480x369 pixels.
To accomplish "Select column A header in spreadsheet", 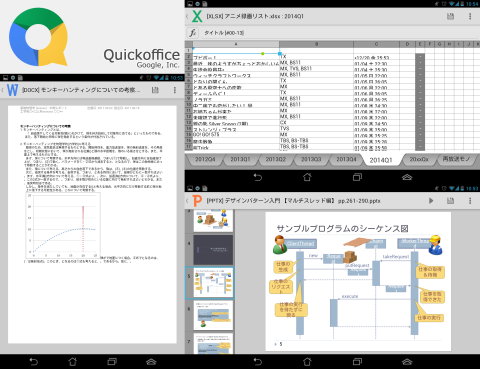I will 236,44.
